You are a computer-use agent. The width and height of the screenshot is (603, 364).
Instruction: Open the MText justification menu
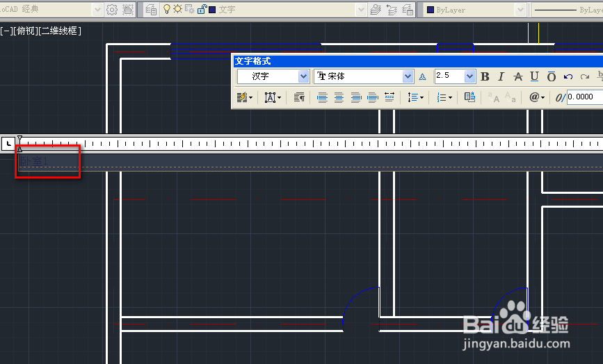tap(273, 97)
